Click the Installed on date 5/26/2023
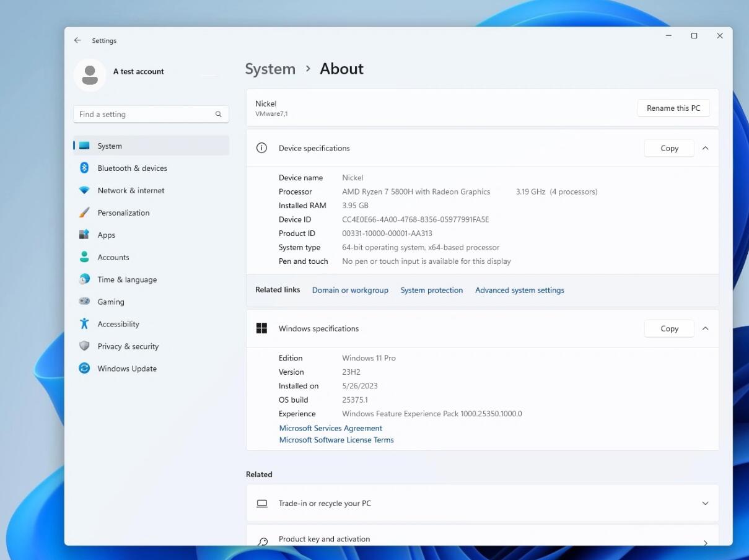 point(360,386)
